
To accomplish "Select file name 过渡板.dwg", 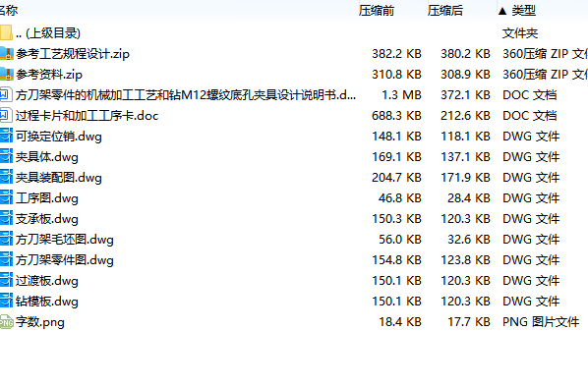I will point(47,281).
